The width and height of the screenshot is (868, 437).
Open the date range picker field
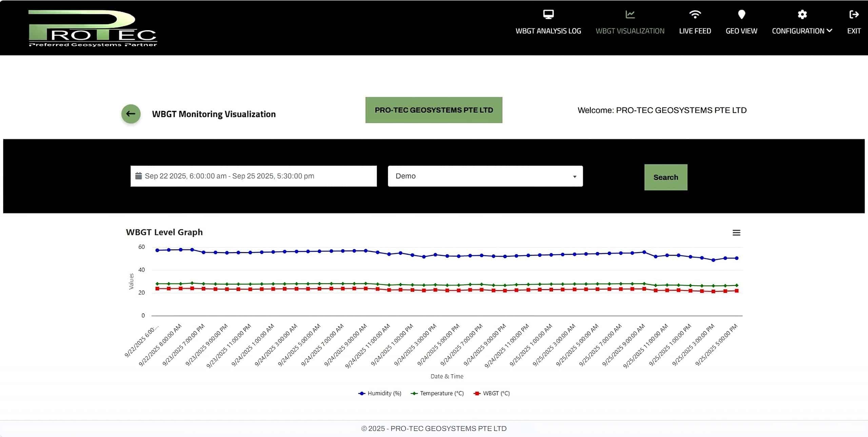tap(253, 176)
